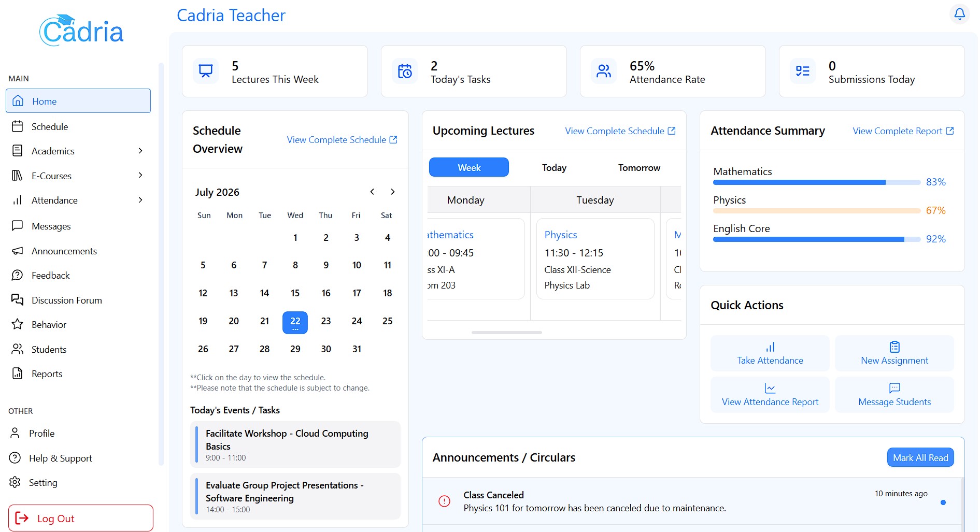Click the Message Students quick action
The height and width of the screenshot is (532, 980).
894,395
